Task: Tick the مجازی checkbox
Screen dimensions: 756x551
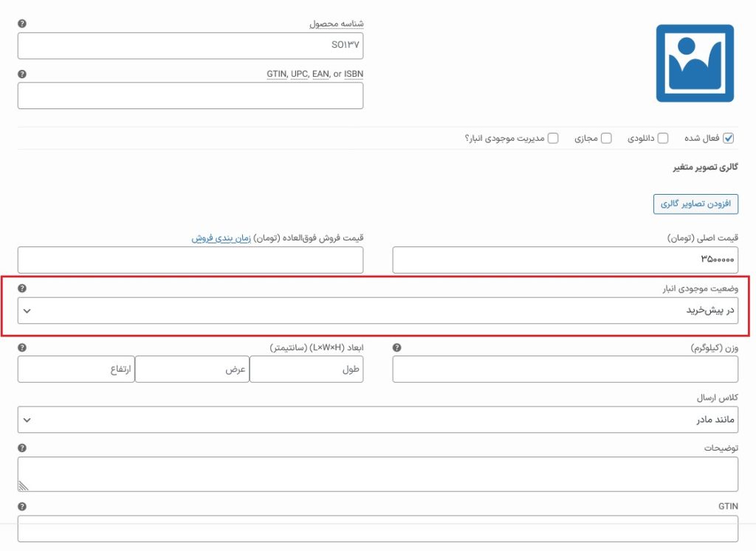Action: 605,138
